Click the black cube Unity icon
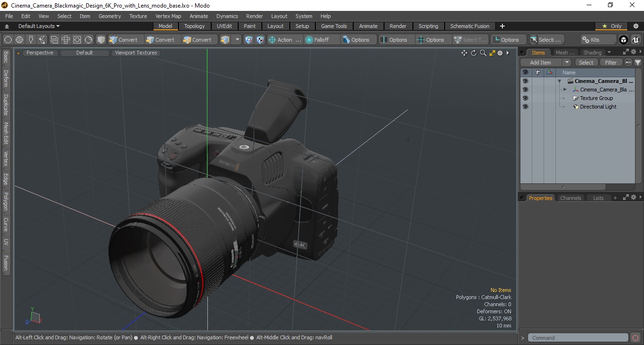 624,40
